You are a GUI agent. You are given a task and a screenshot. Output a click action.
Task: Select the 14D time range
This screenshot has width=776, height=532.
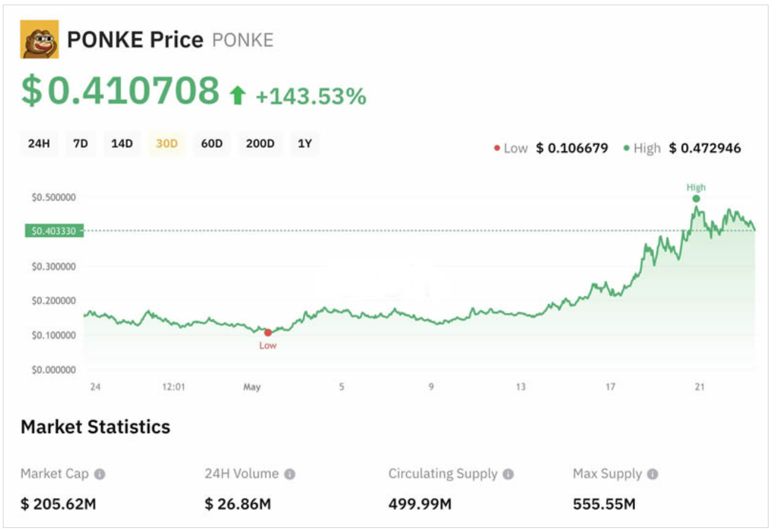coord(122,143)
